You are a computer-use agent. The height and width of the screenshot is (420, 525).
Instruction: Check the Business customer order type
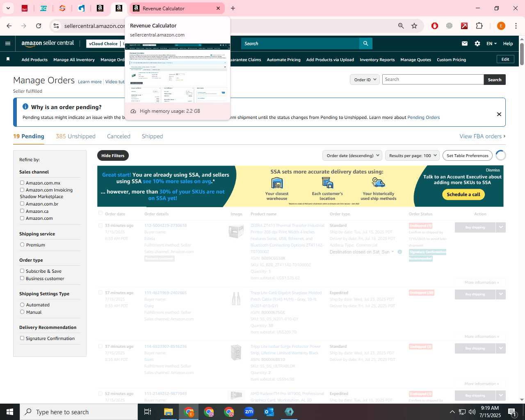[22, 278]
